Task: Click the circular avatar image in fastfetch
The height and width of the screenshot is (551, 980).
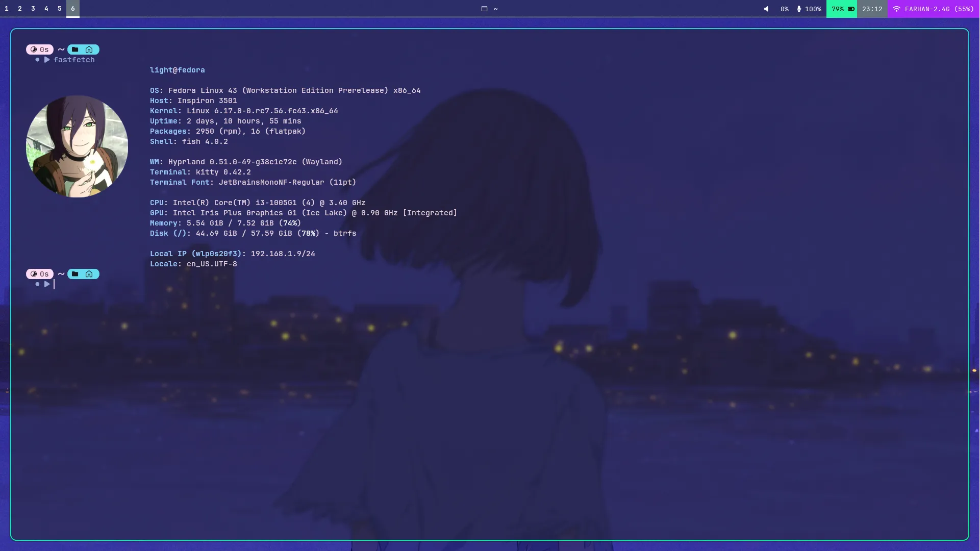Action: click(x=77, y=146)
